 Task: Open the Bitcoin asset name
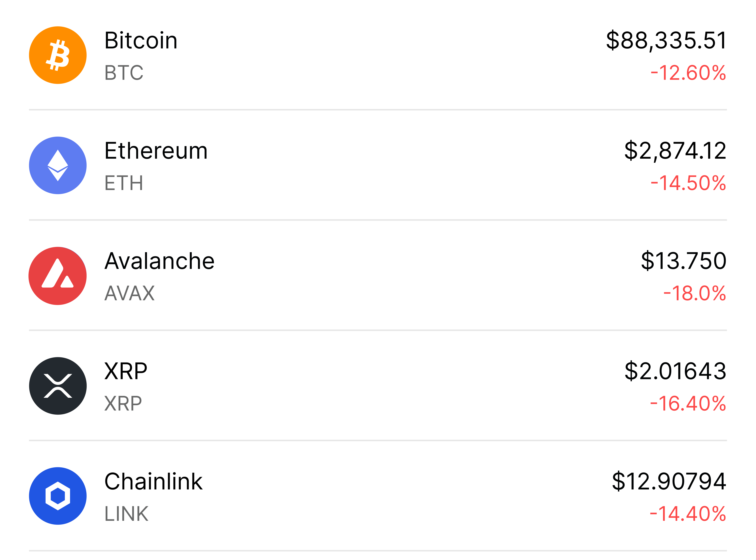point(141,41)
